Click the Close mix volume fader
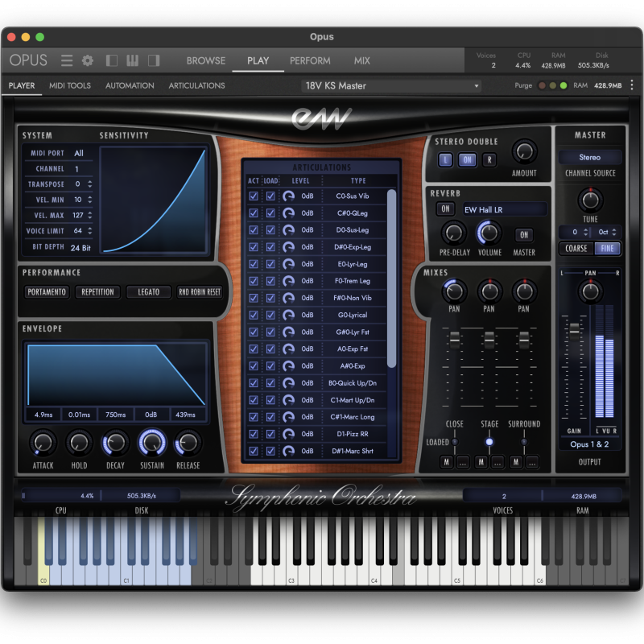The height and width of the screenshot is (644, 644). pos(454,339)
